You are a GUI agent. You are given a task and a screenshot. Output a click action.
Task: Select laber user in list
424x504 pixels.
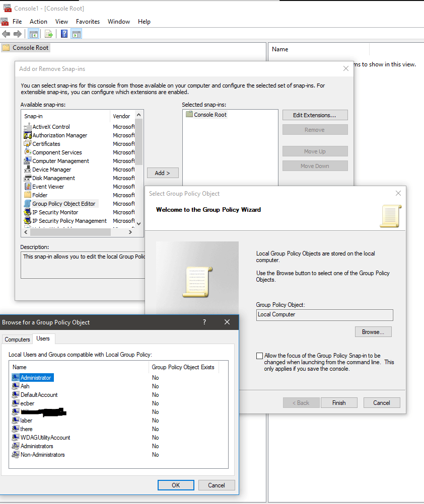(22, 421)
